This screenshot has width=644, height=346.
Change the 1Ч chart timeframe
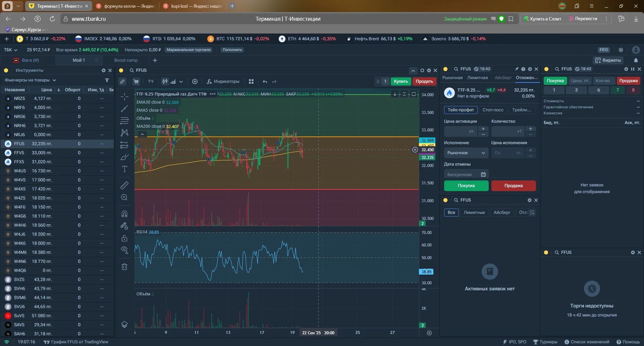[151, 81]
